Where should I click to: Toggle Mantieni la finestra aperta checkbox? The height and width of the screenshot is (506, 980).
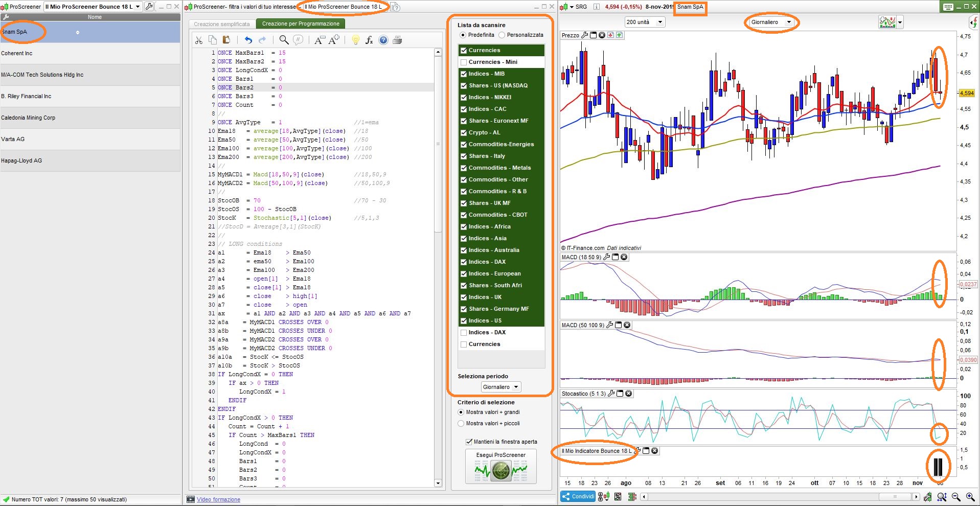pos(469,442)
